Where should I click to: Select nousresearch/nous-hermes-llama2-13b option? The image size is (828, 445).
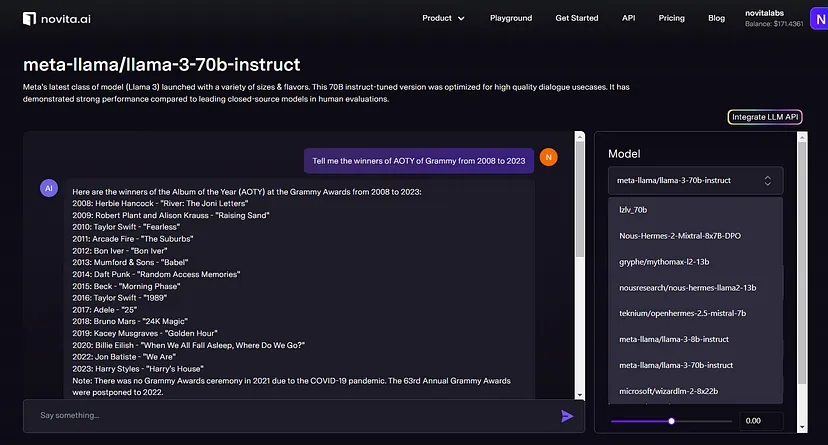[x=695, y=288]
